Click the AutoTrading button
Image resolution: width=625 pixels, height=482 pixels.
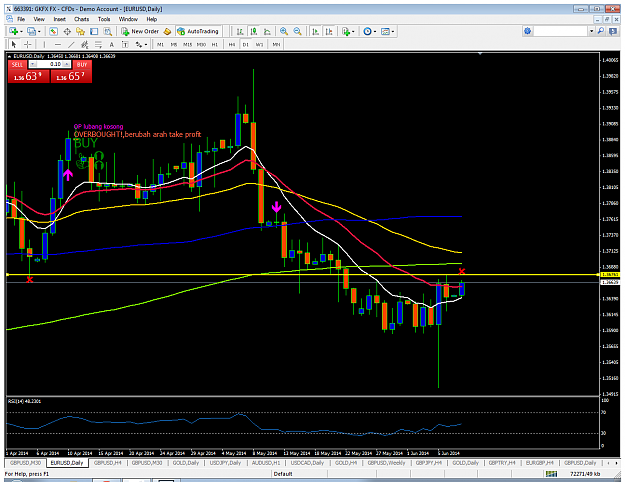[198, 31]
